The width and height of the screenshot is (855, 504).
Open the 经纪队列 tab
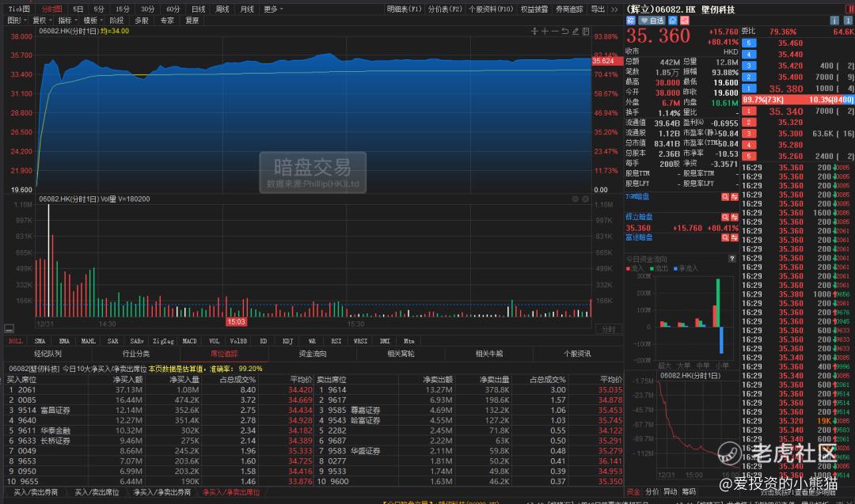pos(47,354)
